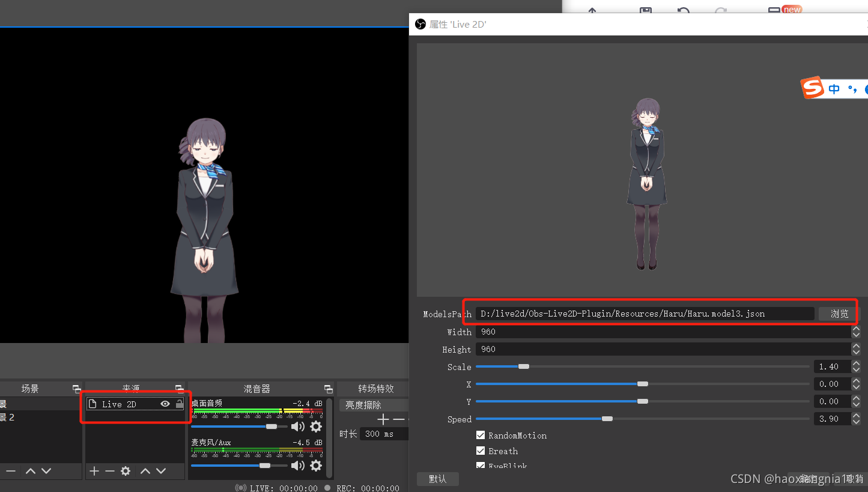
Task: Undock the Sources panel via float icon
Action: coord(180,389)
